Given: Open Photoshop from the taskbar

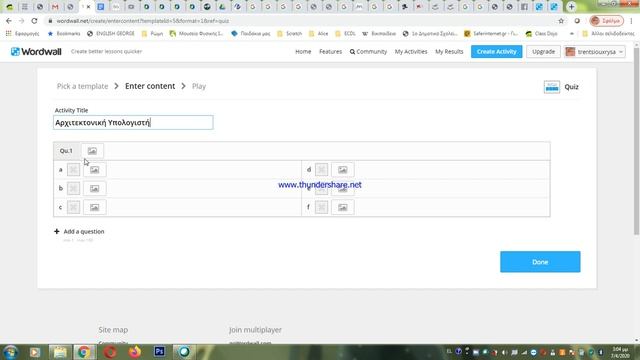Looking at the screenshot, I should tap(160, 352).
